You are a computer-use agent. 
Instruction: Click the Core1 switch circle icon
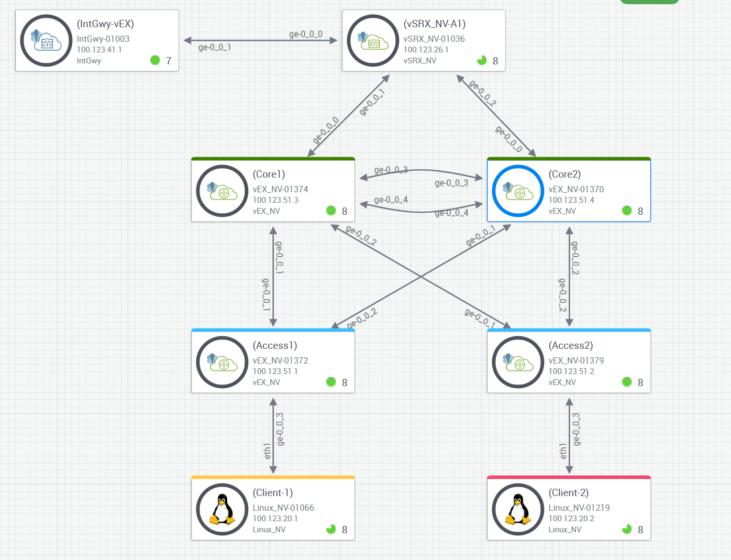coord(222,191)
